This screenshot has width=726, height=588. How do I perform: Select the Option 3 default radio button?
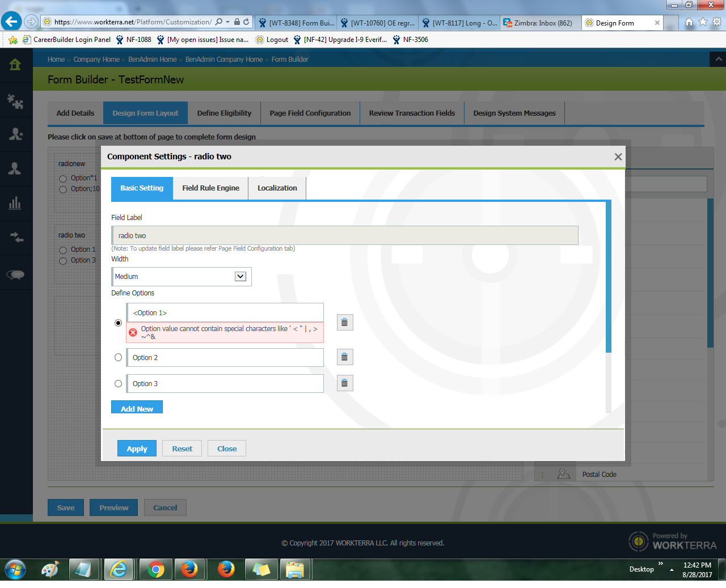pyautogui.click(x=118, y=384)
